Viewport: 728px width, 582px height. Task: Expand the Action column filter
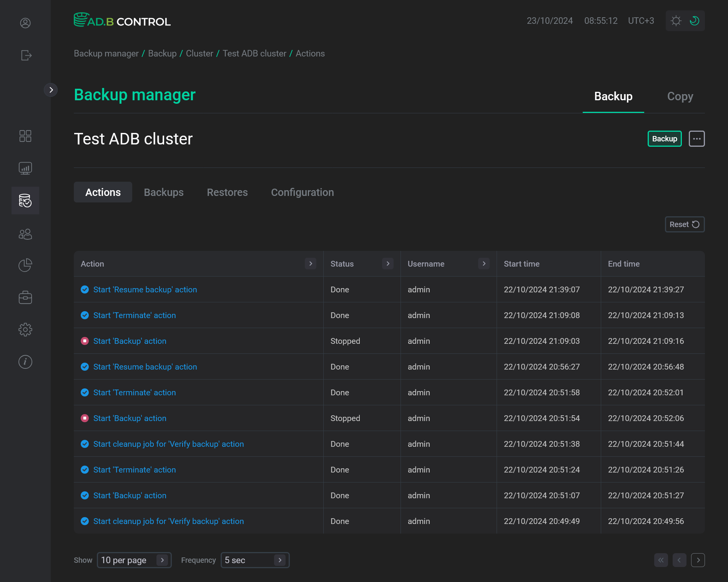click(x=311, y=264)
